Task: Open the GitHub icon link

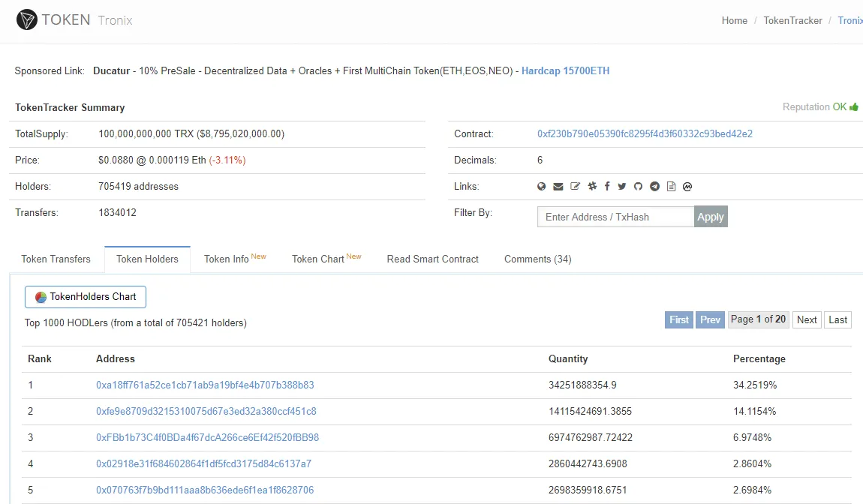Action: pyautogui.click(x=638, y=187)
